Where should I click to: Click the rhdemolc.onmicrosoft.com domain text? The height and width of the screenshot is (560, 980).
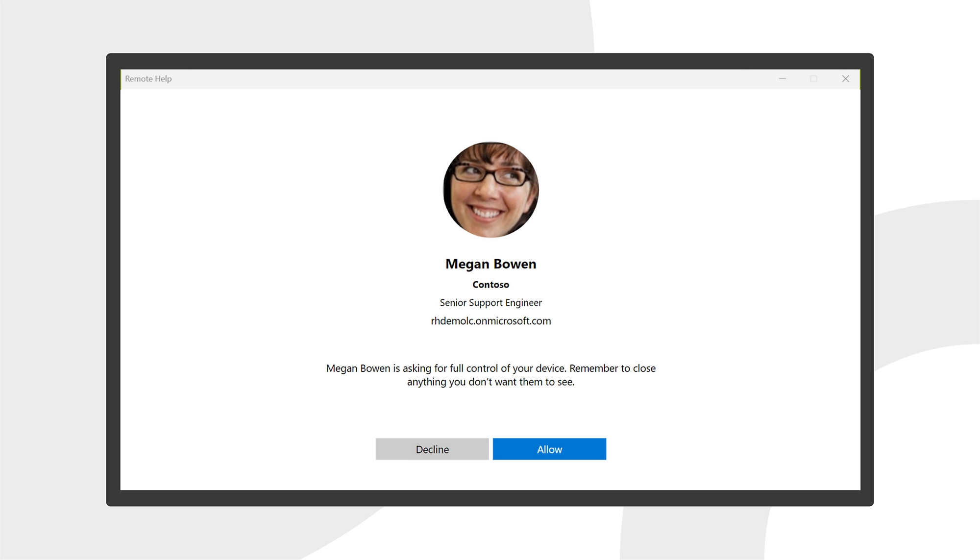(490, 321)
